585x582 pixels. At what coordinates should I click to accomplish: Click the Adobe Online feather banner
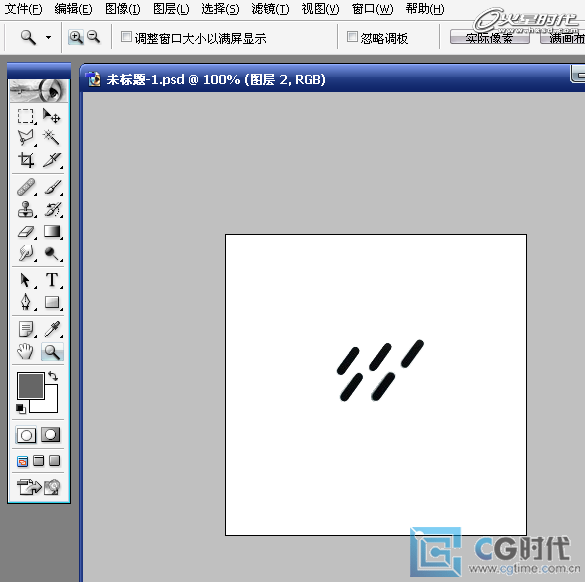38,90
